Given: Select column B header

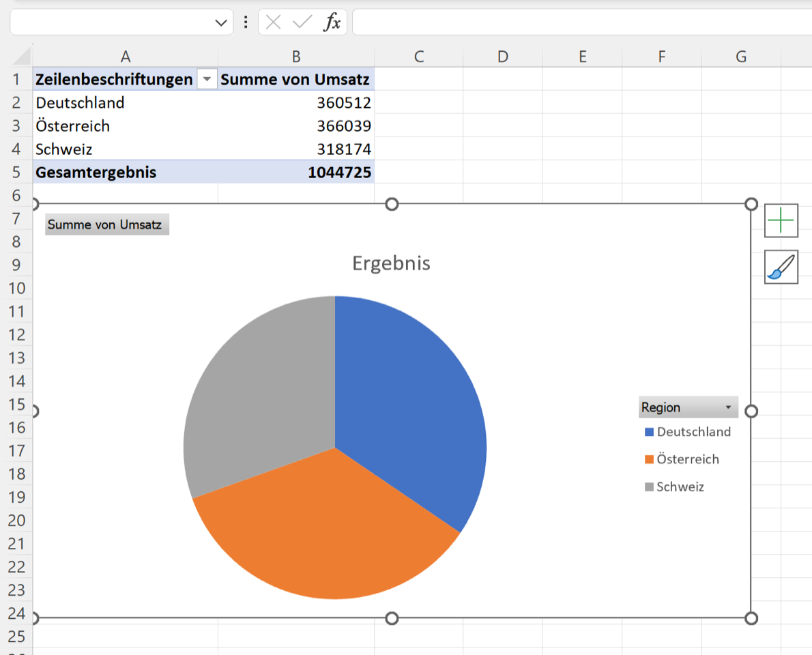Looking at the screenshot, I should point(296,57).
